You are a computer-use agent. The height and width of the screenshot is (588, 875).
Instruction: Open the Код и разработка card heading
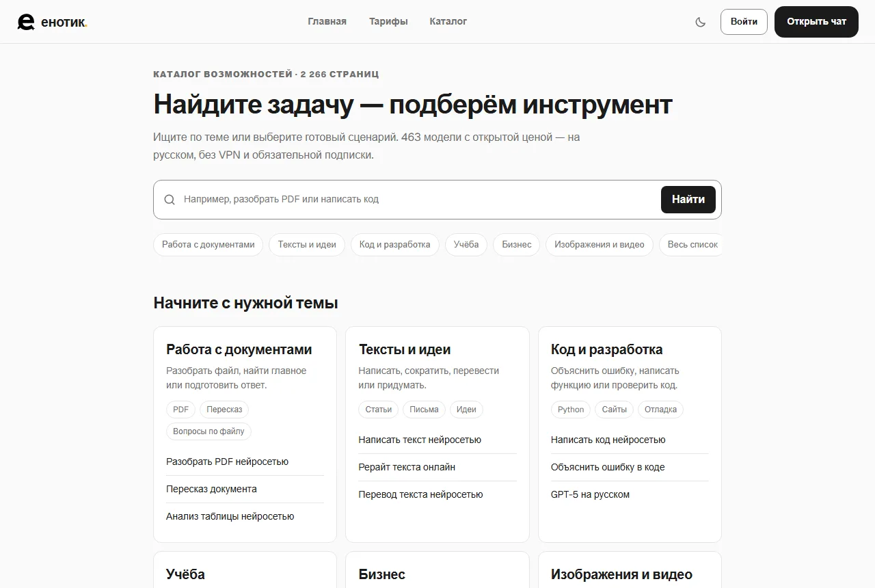coord(607,349)
